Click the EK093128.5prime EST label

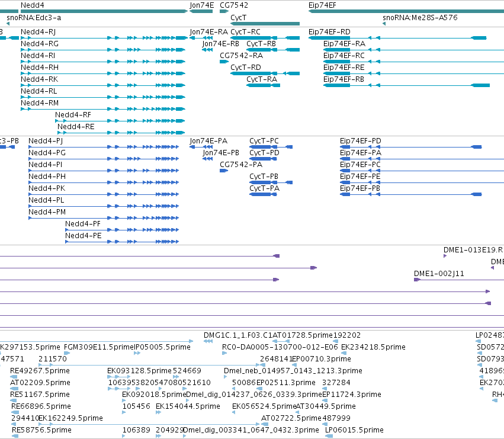tap(140, 371)
